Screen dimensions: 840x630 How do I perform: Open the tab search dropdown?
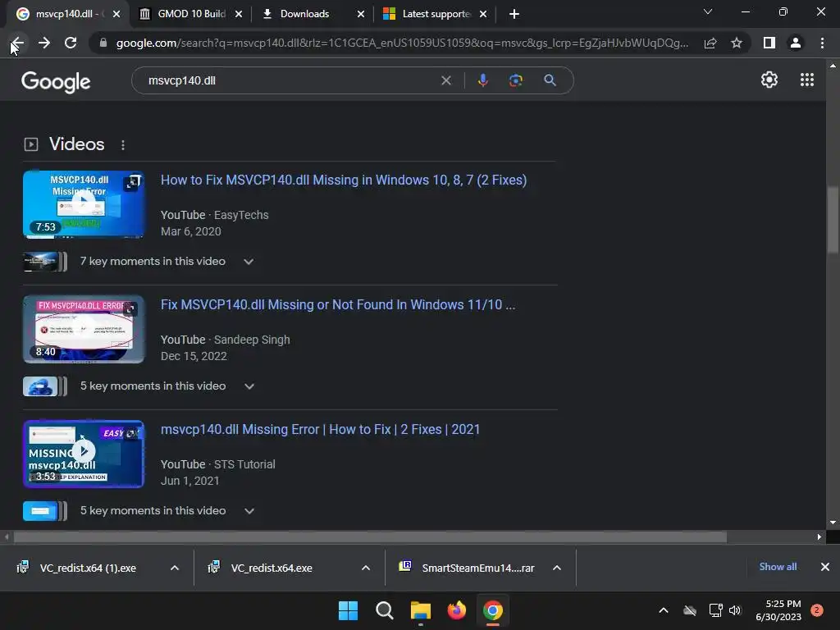[x=708, y=11]
